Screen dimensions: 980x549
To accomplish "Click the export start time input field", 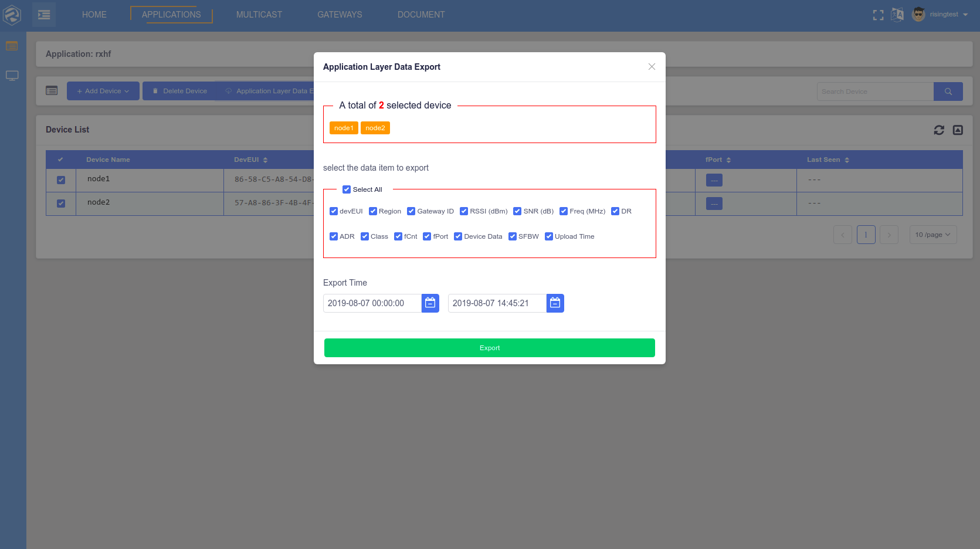I will (x=372, y=303).
